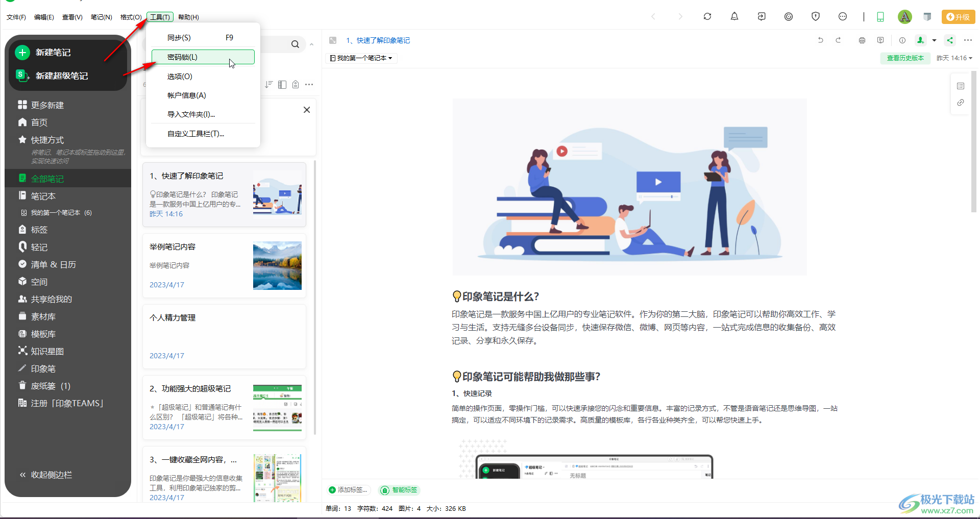Expand the note to fullscreen icon
This screenshot has width=980, height=519.
click(333, 40)
